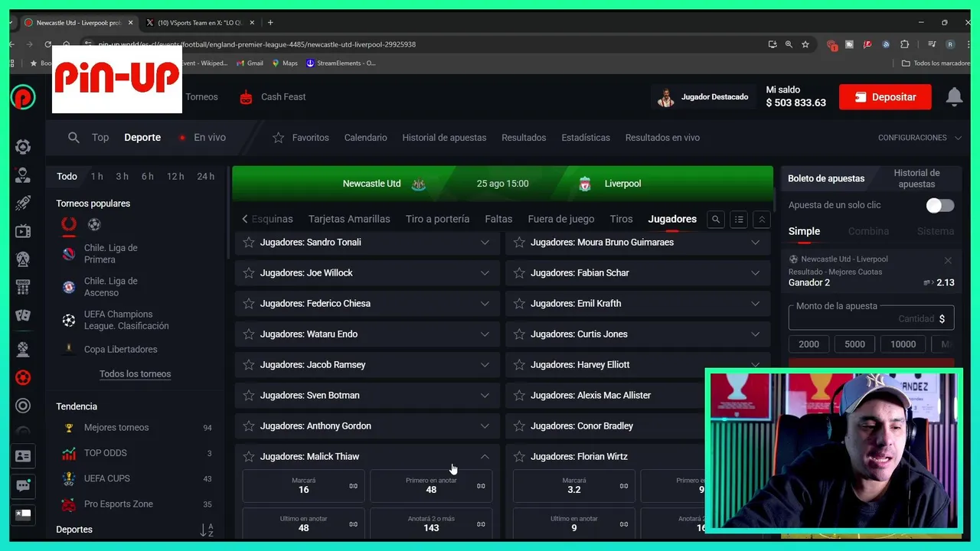Open Jugador Destacado profile
Image resolution: width=980 pixels, height=551 pixels.
point(703,97)
